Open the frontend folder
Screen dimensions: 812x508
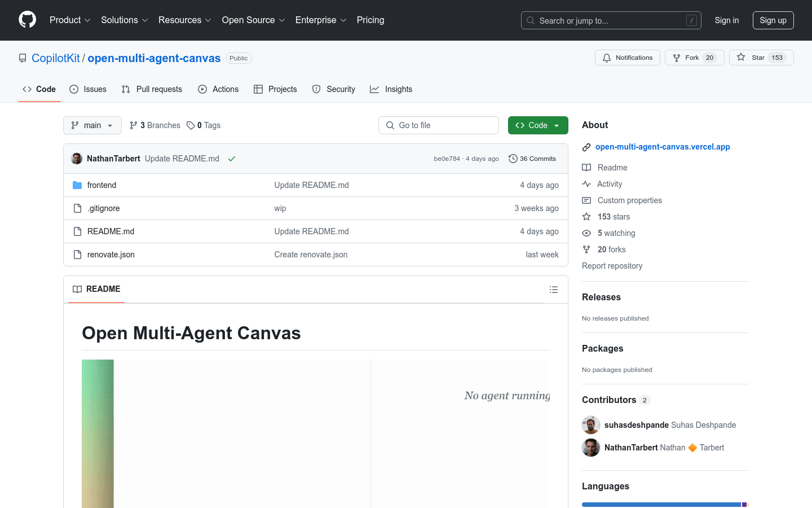coord(101,185)
